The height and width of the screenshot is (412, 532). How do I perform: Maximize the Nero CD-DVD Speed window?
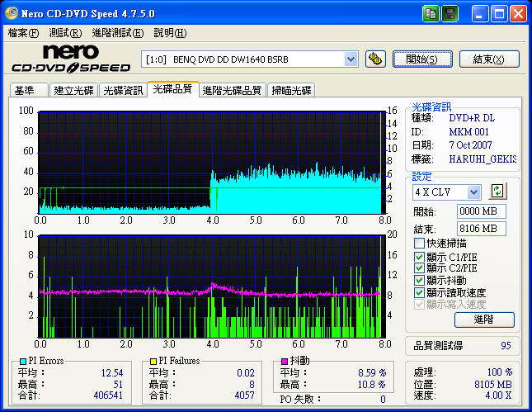(499, 14)
